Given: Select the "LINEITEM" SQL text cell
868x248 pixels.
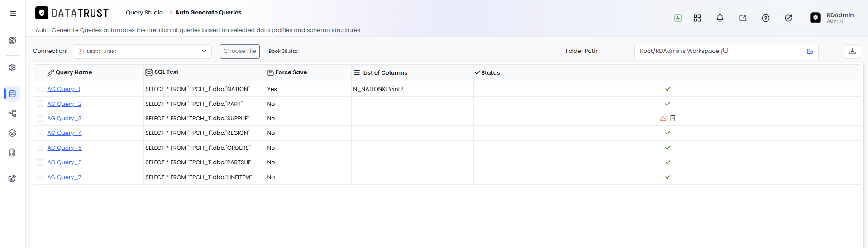Looking at the screenshot, I should [x=205, y=177].
